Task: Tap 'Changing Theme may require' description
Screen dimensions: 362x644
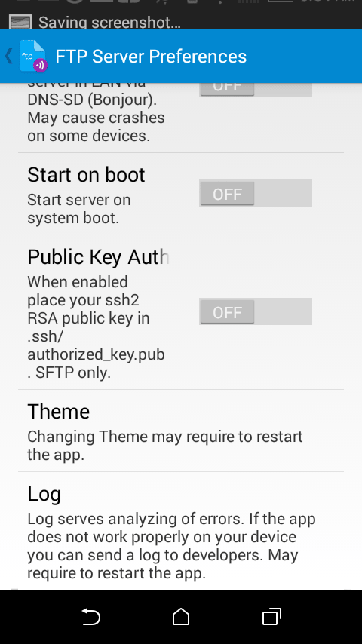Action: 164,446
